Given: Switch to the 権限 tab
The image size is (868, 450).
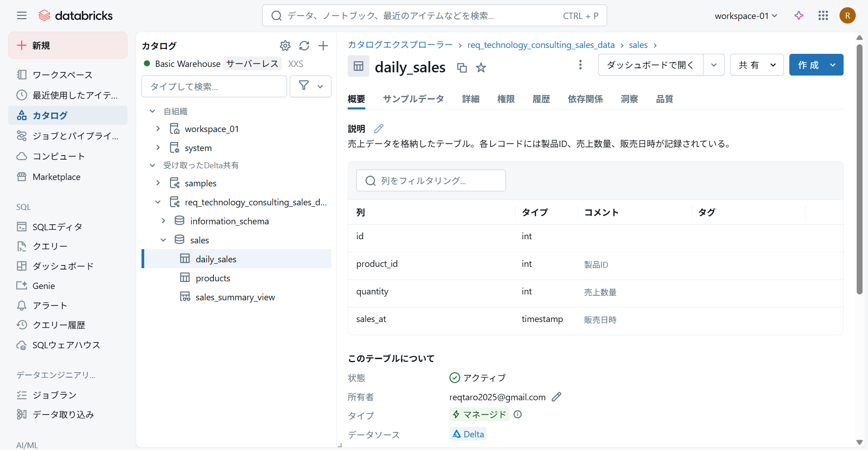Looking at the screenshot, I should (x=505, y=99).
